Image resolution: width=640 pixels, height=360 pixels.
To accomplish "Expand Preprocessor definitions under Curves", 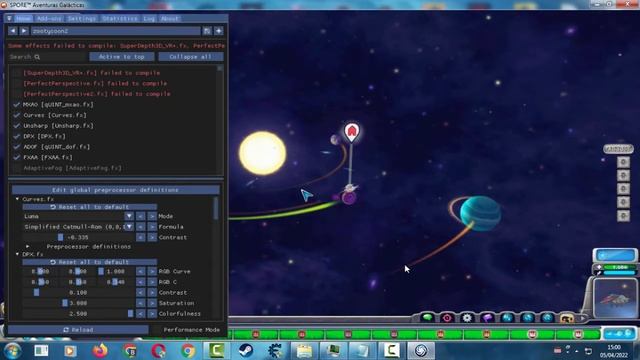I will (27, 247).
